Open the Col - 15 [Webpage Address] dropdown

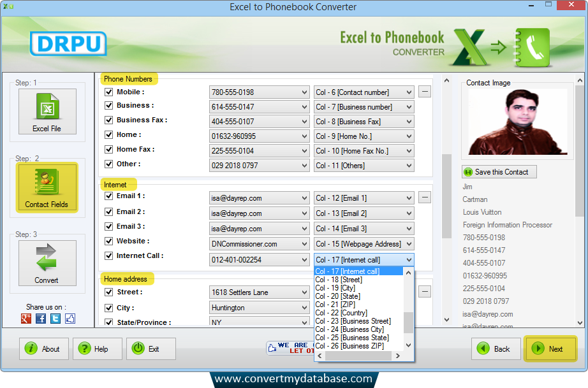364,244
